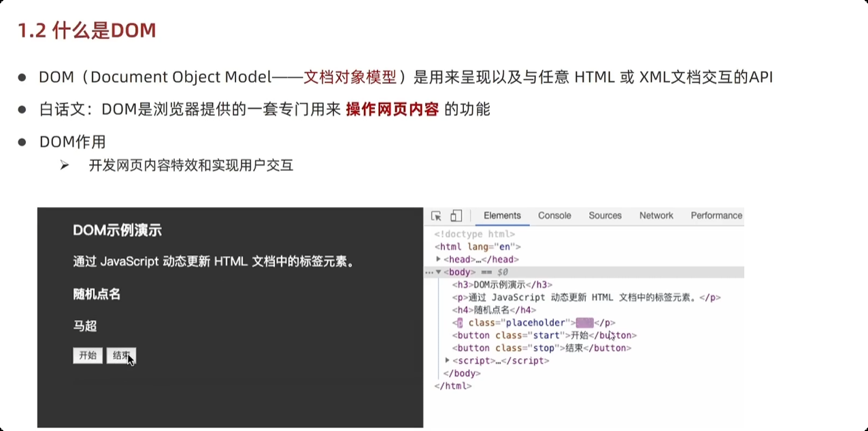Click the bold red 操作网页内容 text

(392, 109)
